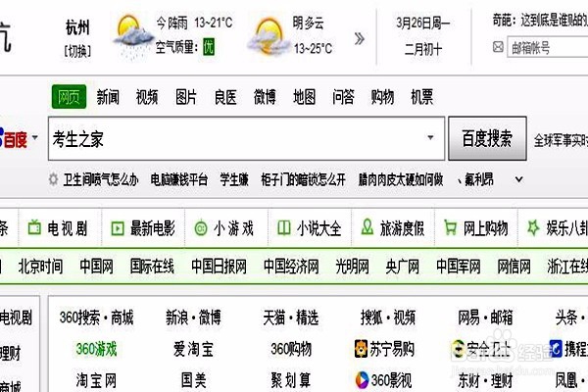Open hot search 腊肉肉皮太硬如何做
Screen dimensions: 588x392
coord(401,179)
